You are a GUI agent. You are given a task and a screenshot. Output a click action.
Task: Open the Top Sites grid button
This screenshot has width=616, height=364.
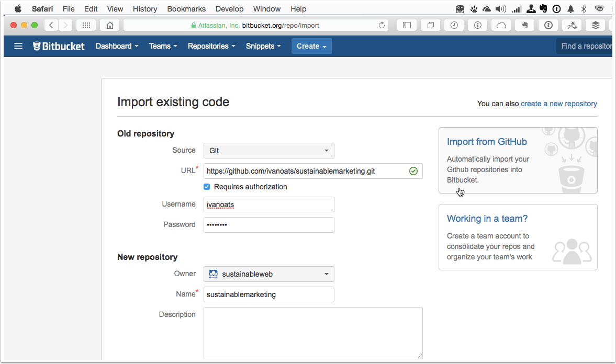[x=86, y=25]
